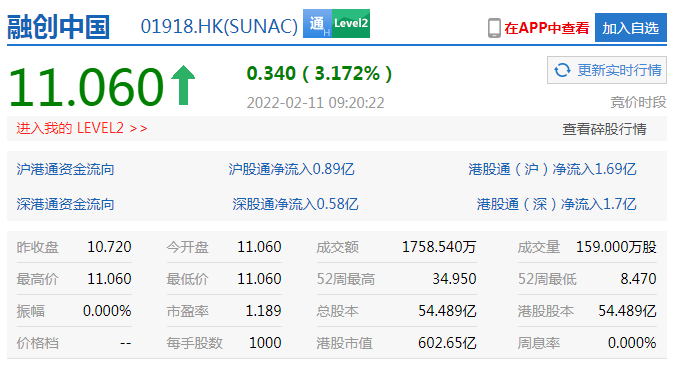Image resolution: width=689 pixels, height=375 pixels.
Task: Click the refresh arrows icon
Action: 562,70
